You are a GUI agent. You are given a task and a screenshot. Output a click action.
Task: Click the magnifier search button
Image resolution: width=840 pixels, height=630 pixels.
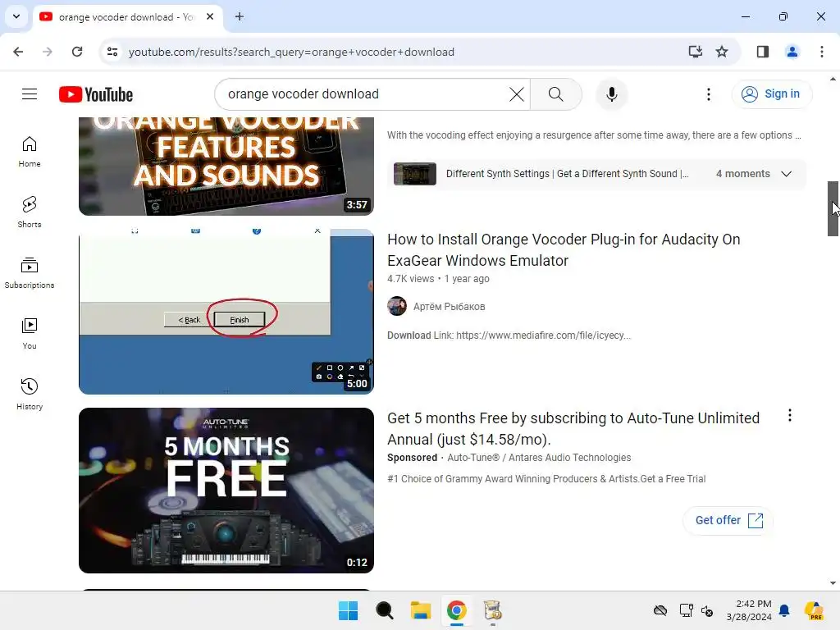555,94
